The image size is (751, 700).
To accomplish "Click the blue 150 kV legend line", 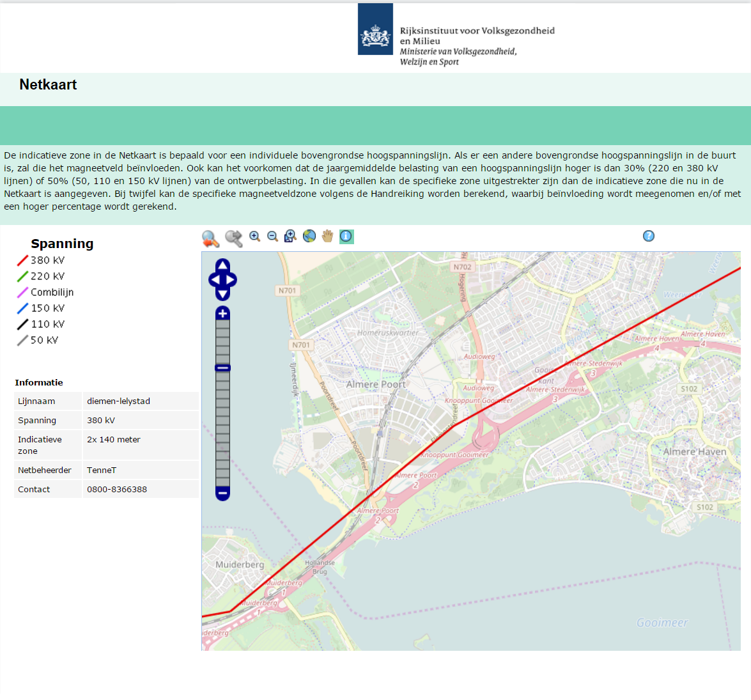I will (22, 309).
